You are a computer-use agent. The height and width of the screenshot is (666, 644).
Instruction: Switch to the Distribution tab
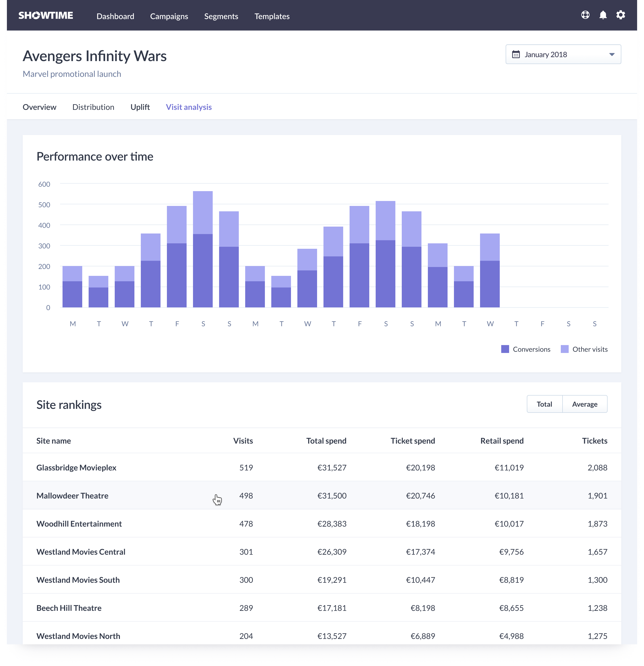click(93, 107)
